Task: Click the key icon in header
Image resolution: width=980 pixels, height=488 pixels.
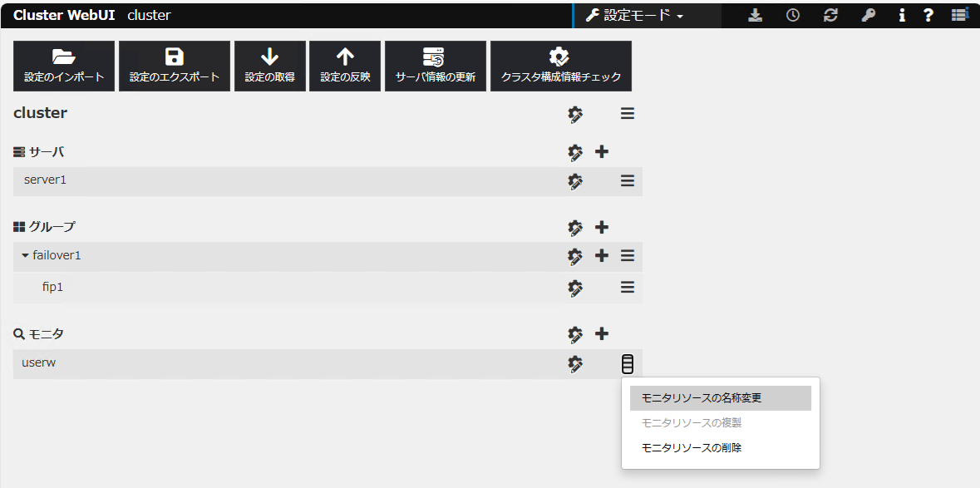Action: 869,15
